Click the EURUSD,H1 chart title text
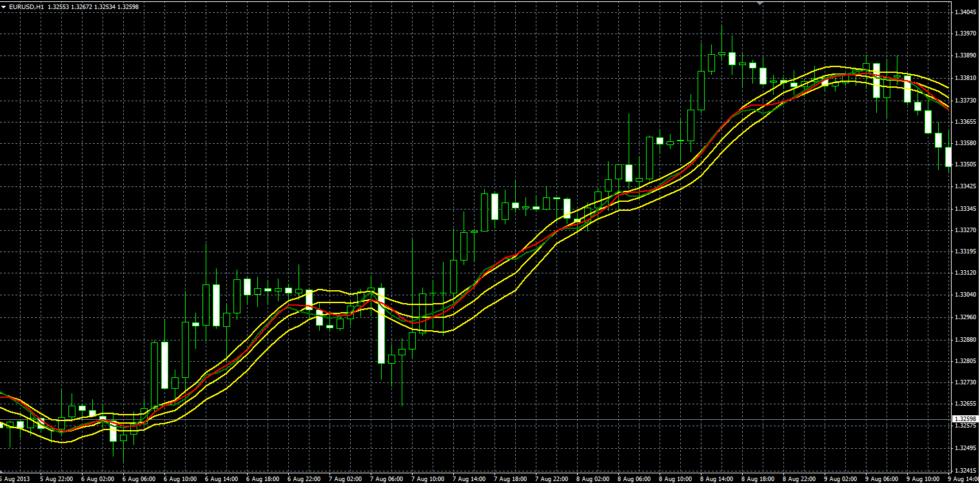 (x=26, y=6)
